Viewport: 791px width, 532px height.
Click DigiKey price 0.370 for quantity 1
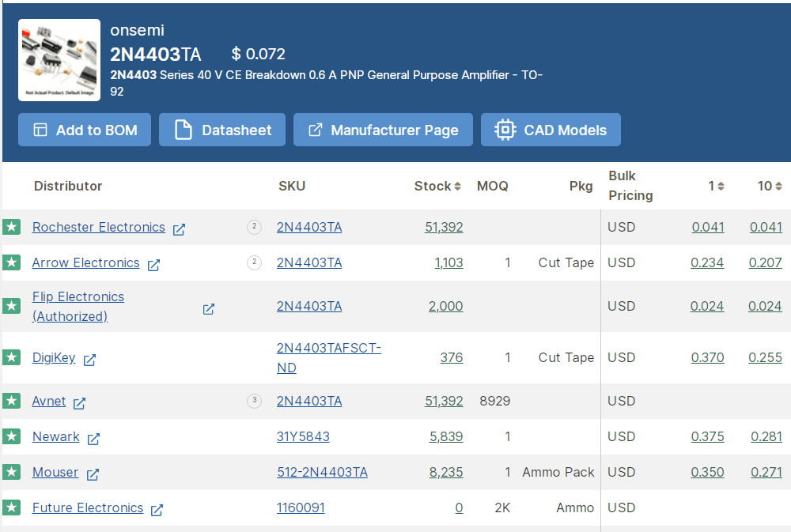(708, 357)
